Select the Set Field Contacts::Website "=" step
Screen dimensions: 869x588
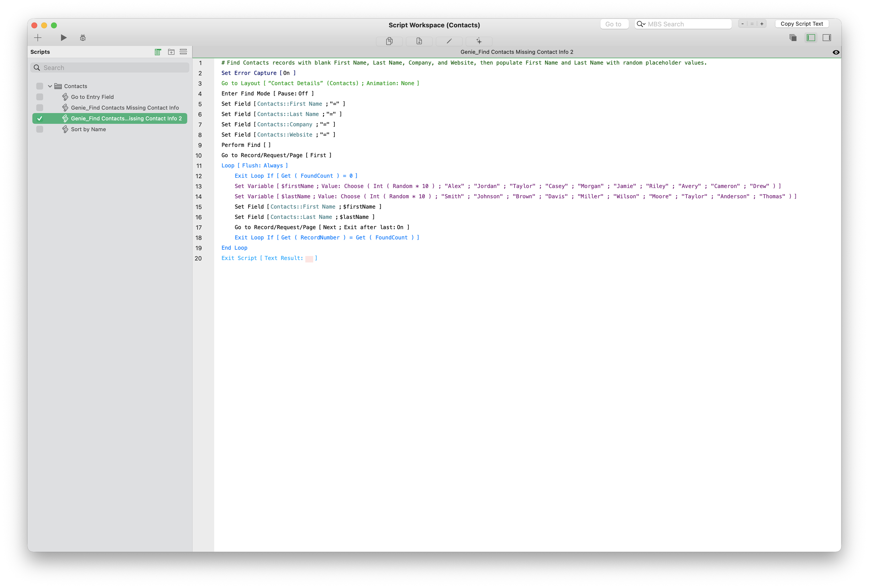pyautogui.click(x=278, y=135)
